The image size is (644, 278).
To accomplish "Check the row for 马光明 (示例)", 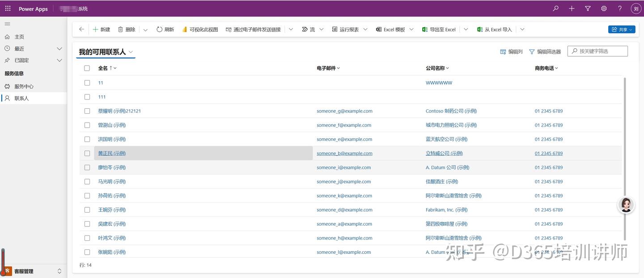I will [x=87, y=181].
